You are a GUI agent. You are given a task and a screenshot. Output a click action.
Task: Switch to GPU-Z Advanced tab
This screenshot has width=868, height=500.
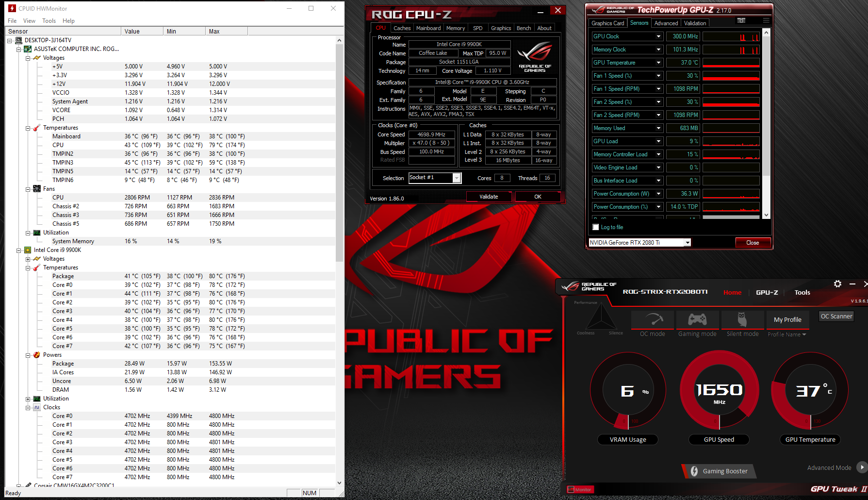point(666,23)
